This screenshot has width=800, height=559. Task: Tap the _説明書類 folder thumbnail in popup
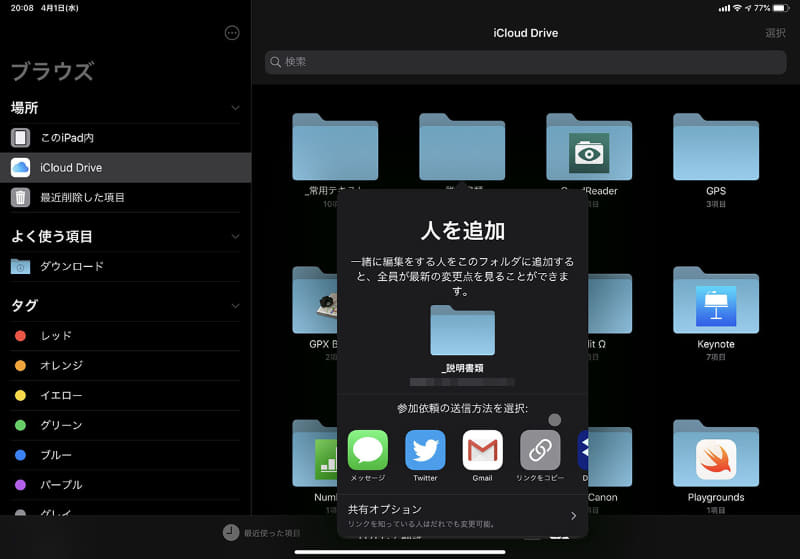pos(462,330)
